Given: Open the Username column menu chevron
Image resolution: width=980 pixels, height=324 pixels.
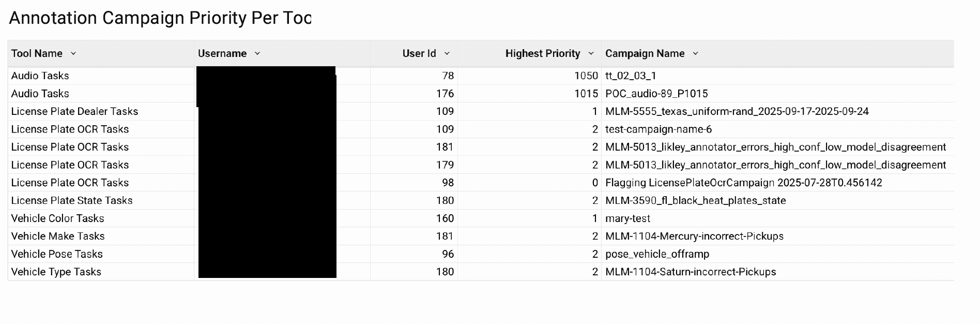Looking at the screenshot, I should pos(257,53).
